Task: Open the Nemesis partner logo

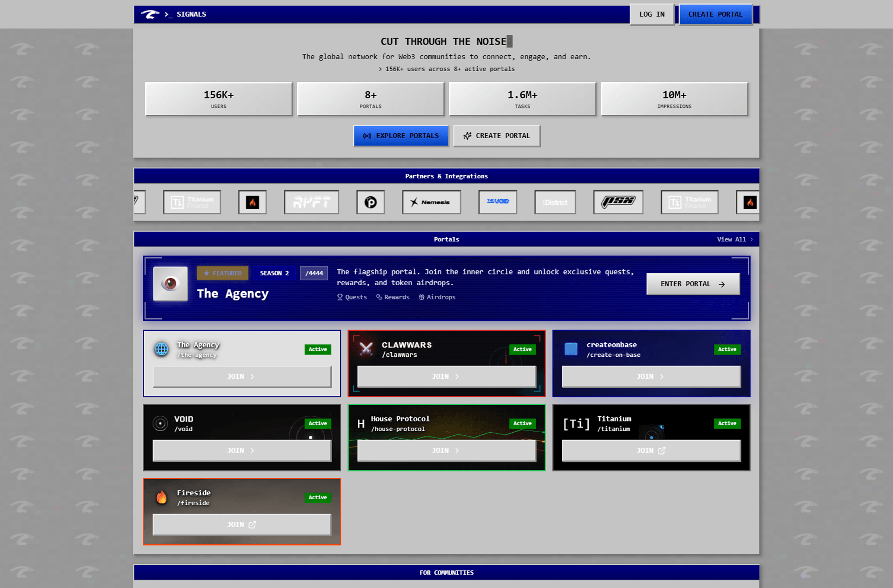Action: click(431, 202)
